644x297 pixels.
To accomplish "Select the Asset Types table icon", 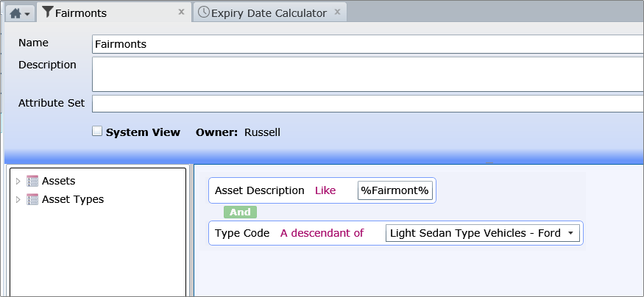I will tap(32, 199).
